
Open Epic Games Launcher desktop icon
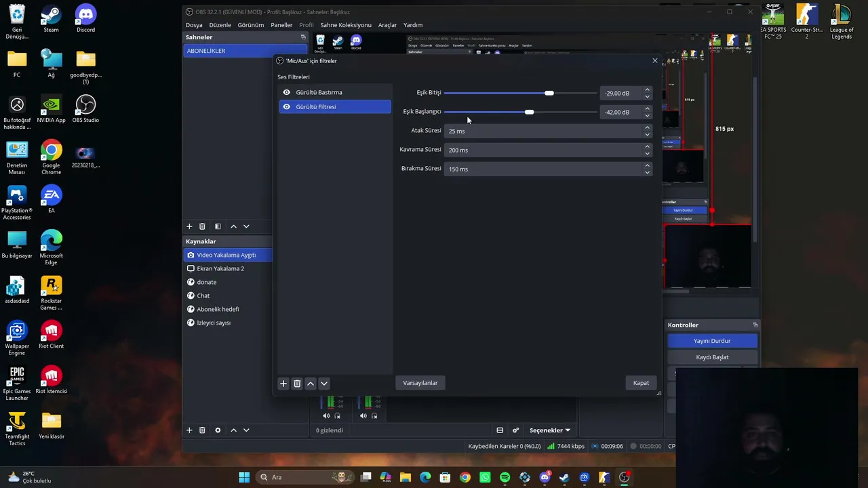(x=17, y=384)
